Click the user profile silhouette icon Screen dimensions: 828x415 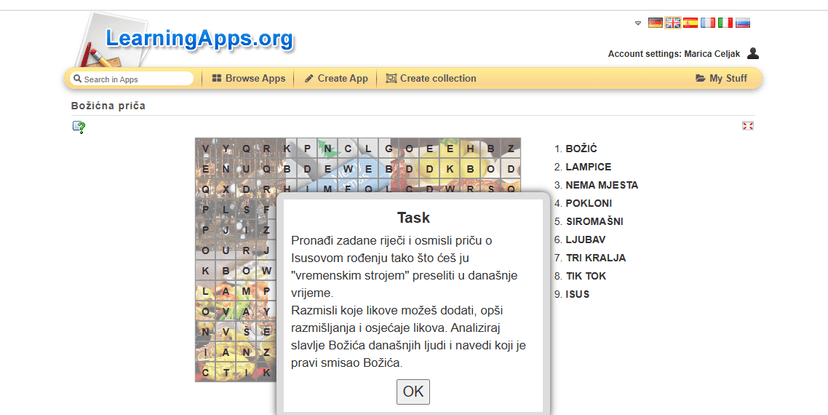pyautogui.click(x=753, y=54)
